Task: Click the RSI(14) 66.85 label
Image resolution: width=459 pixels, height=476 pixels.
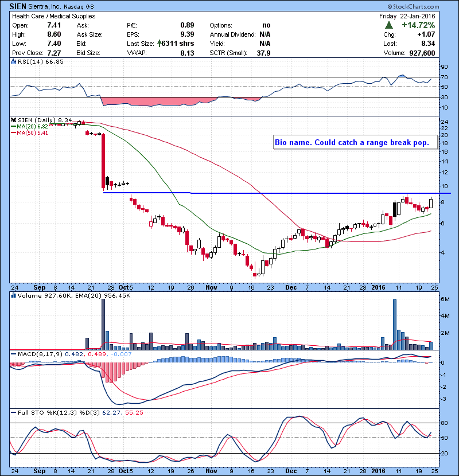Action: tap(41, 61)
